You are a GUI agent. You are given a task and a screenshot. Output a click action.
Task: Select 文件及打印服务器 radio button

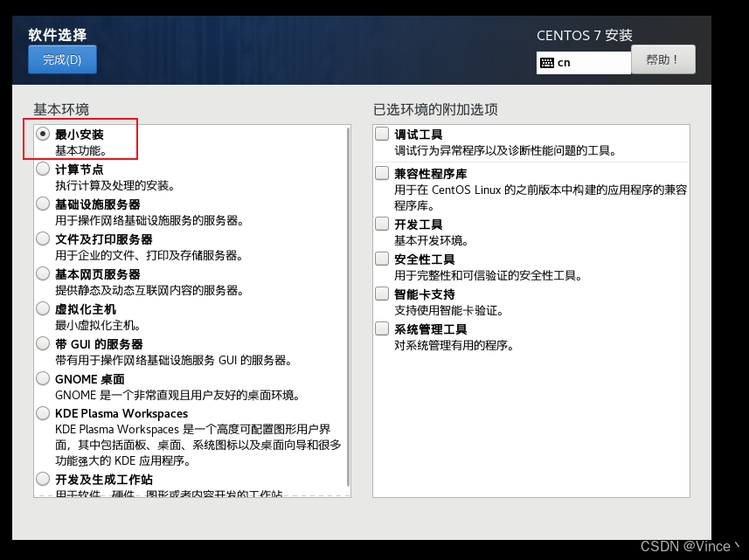[x=43, y=239]
